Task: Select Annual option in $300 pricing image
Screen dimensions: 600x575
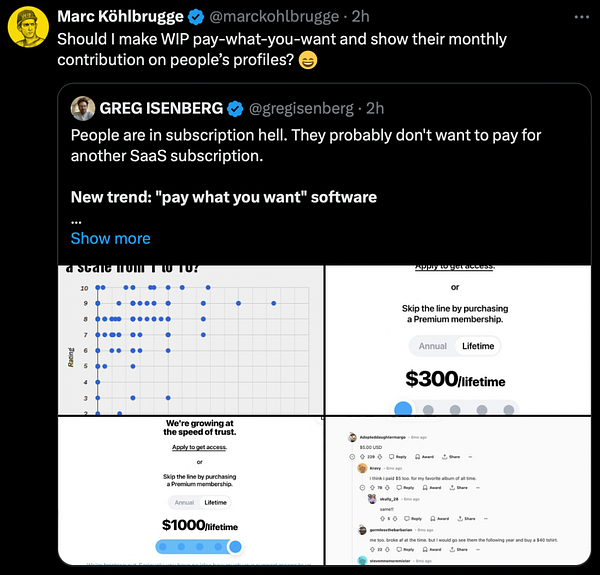Action: (432, 346)
